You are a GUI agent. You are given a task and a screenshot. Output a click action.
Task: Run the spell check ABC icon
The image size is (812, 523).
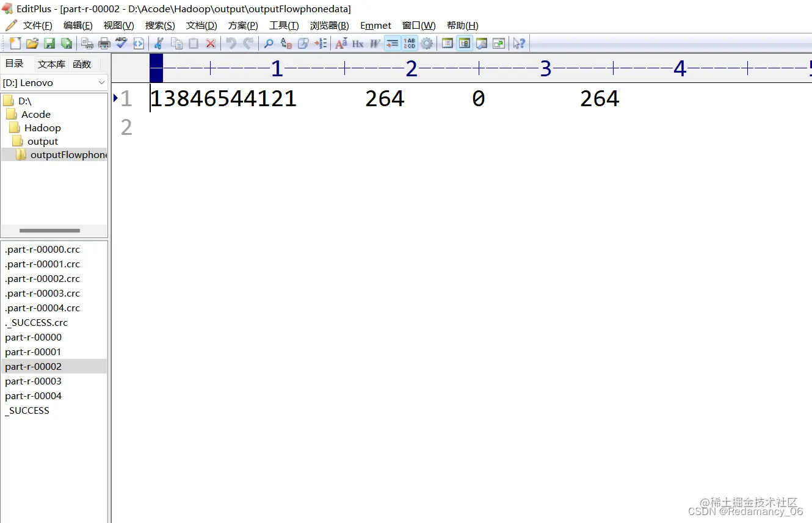[121, 43]
